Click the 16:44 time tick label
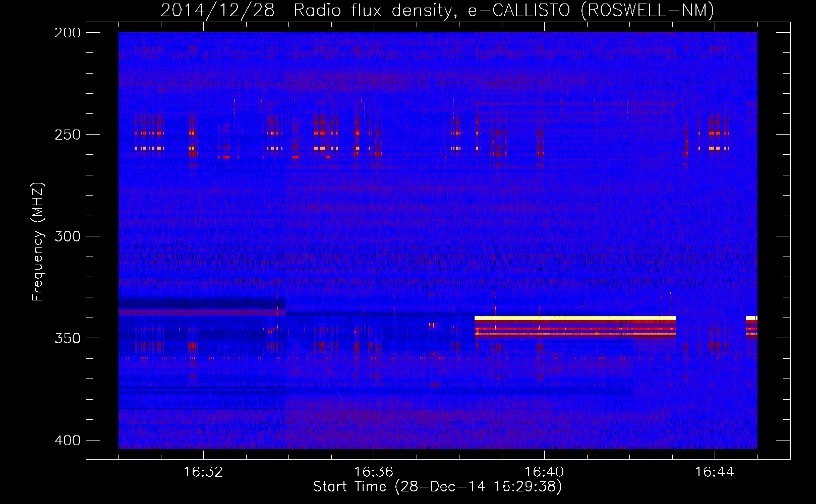816x504 pixels. 715,472
